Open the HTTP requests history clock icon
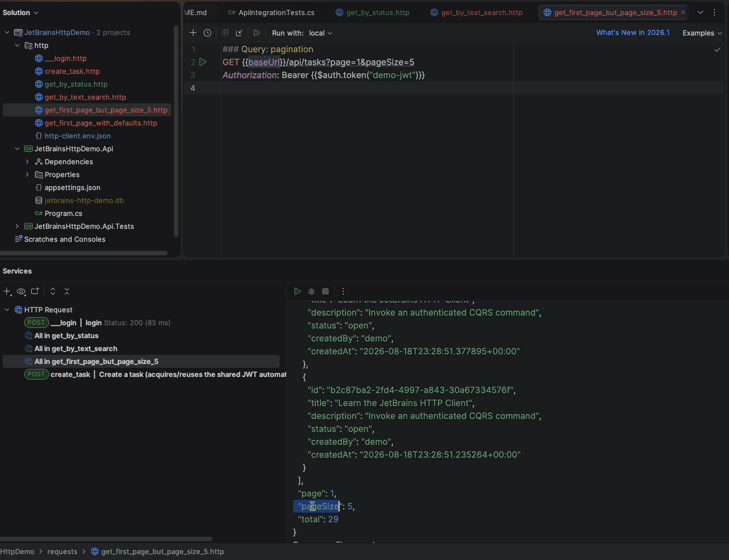Image resolution: width=729 pixels, height=560 pixels. point(207,33)
